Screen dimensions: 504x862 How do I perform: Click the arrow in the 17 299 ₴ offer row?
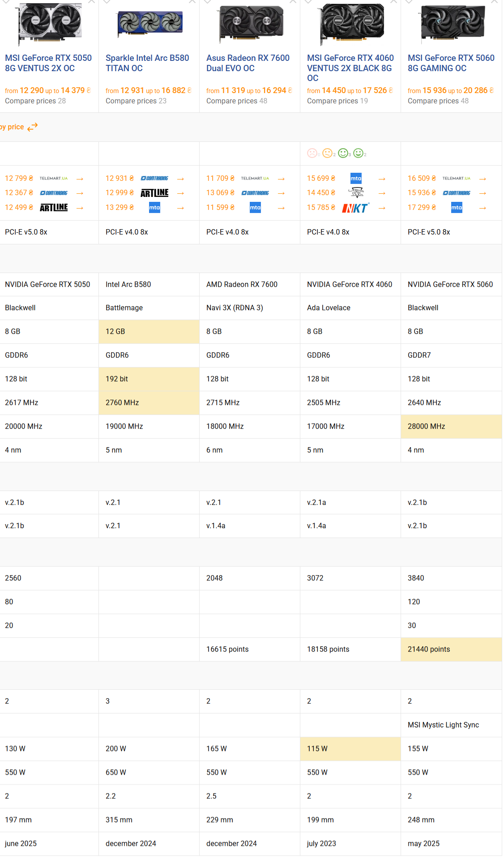coord(483,208)
